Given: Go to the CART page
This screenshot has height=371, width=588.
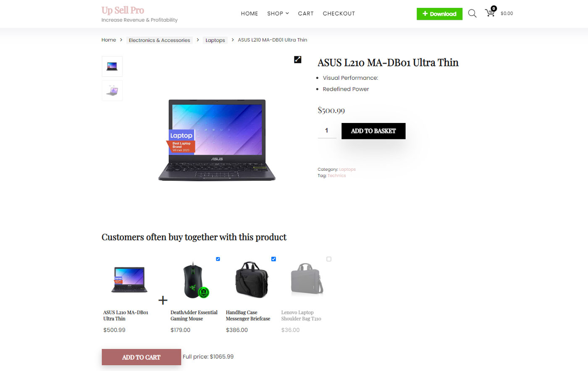Looking at the screenshot, I should tap(306, 13).
